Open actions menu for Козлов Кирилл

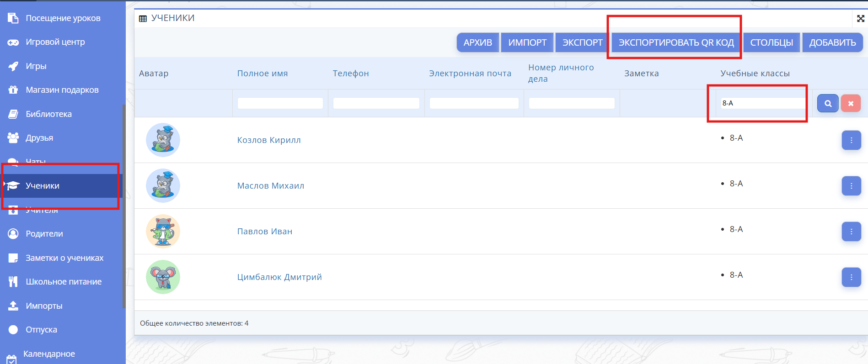coord(851,140)
